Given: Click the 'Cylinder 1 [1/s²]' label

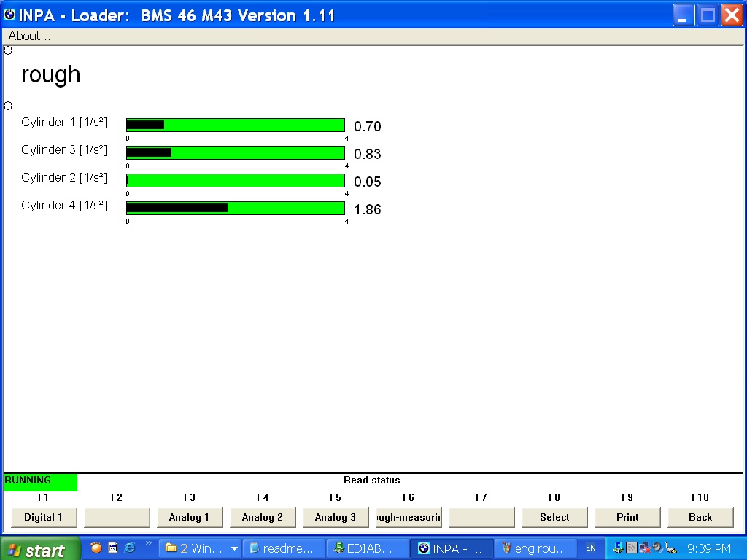Looking at the screenshot, I should click(64, 122).
